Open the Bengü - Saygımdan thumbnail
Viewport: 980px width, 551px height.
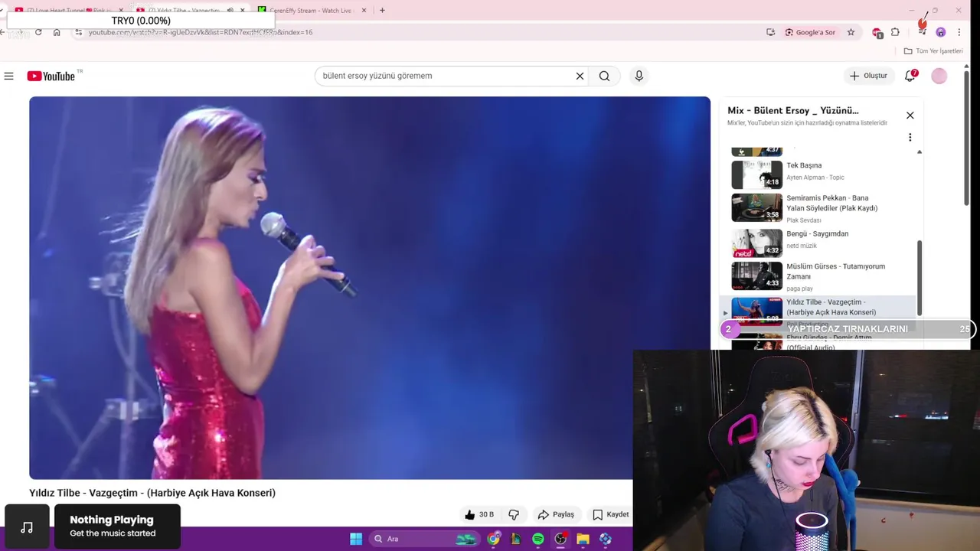coord(756,243)
